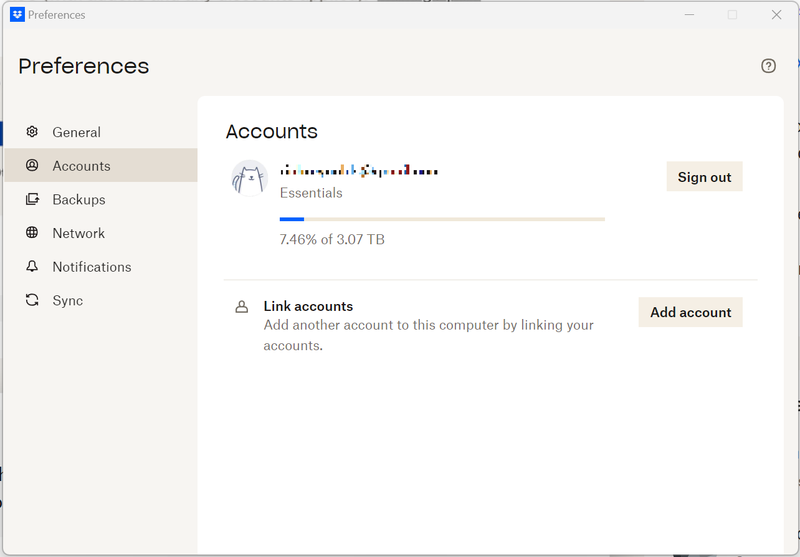
Task: Open the Sync preferences tab
Action: tap(68, 300)
